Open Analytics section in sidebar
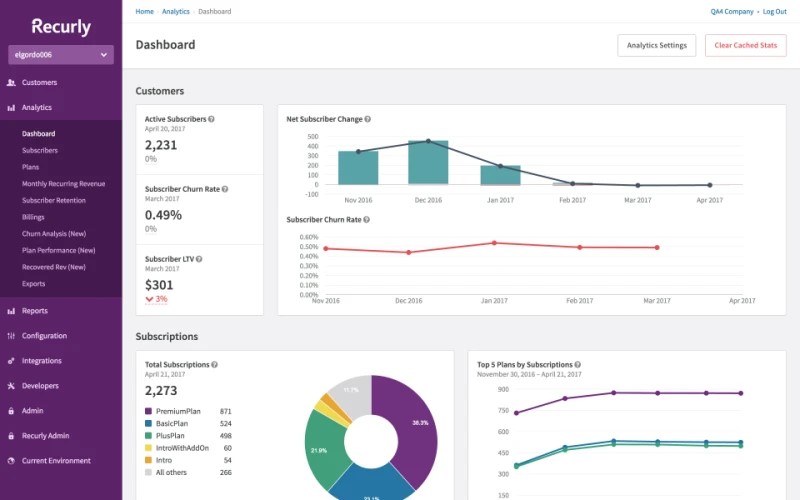Viewport: 800px width, 500px height. pyautogui.click(x=37, y=108)
